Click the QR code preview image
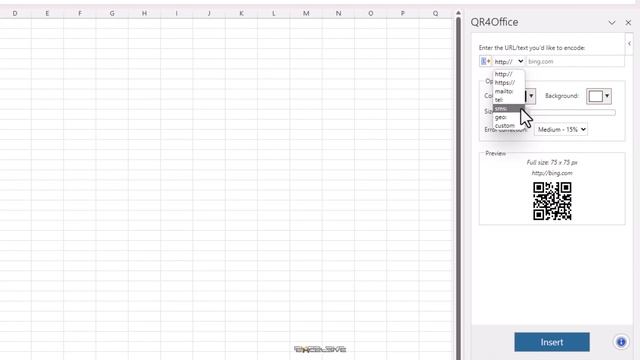This screenshot has width=640, height=360. (x=552, y=201)
